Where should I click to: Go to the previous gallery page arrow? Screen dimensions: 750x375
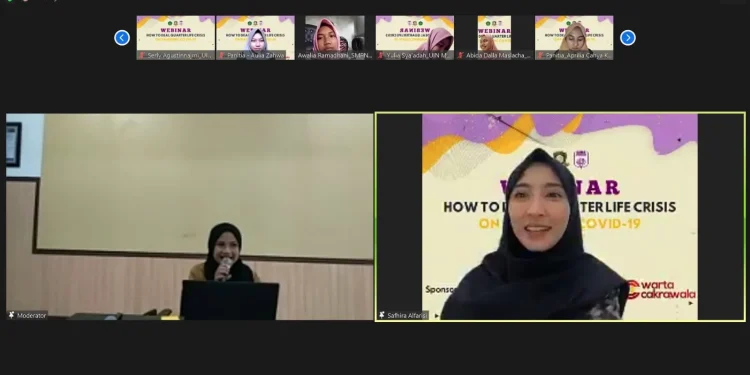(122, 38)
